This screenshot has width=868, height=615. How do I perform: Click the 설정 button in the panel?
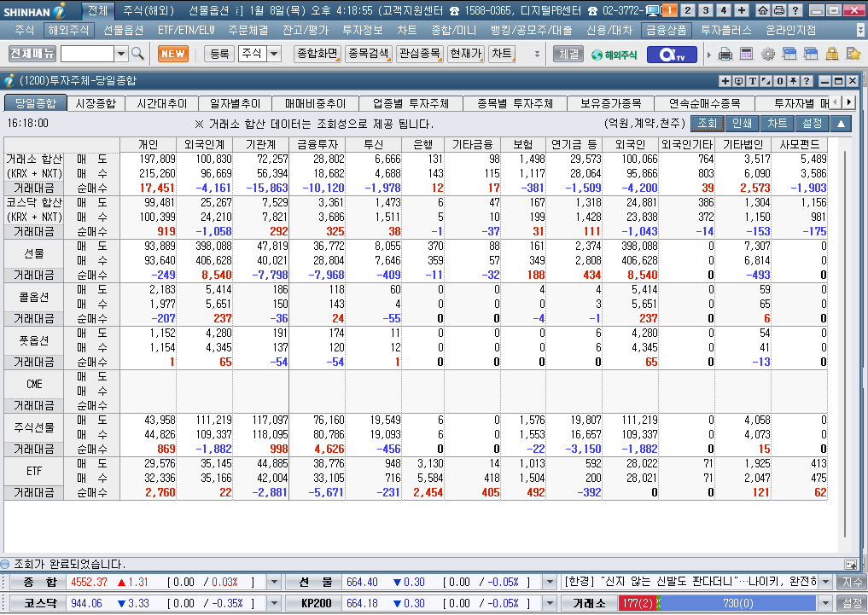(x=812, y=124)
